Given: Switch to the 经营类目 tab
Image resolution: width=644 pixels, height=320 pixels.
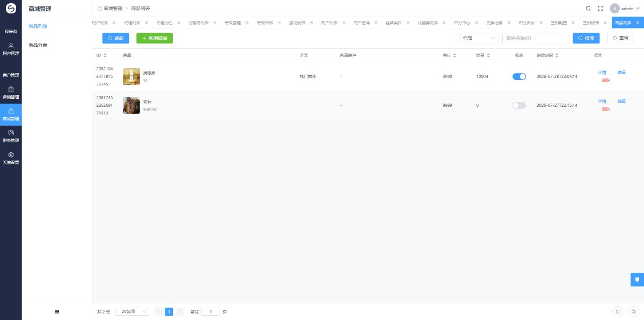Looking at the screenshot, I should coord(393,23).
